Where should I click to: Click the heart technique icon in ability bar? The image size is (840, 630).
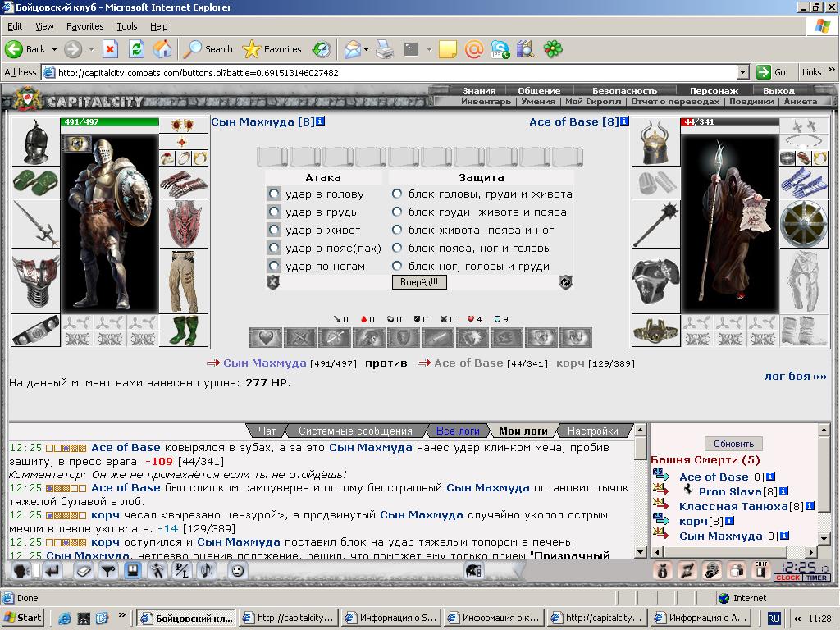(267, 337)
